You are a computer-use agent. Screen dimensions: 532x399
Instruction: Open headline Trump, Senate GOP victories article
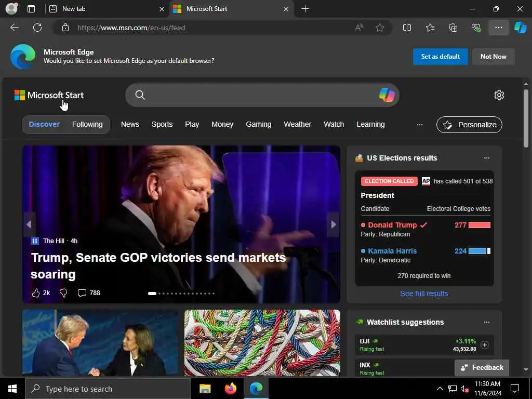coord(158,265)
